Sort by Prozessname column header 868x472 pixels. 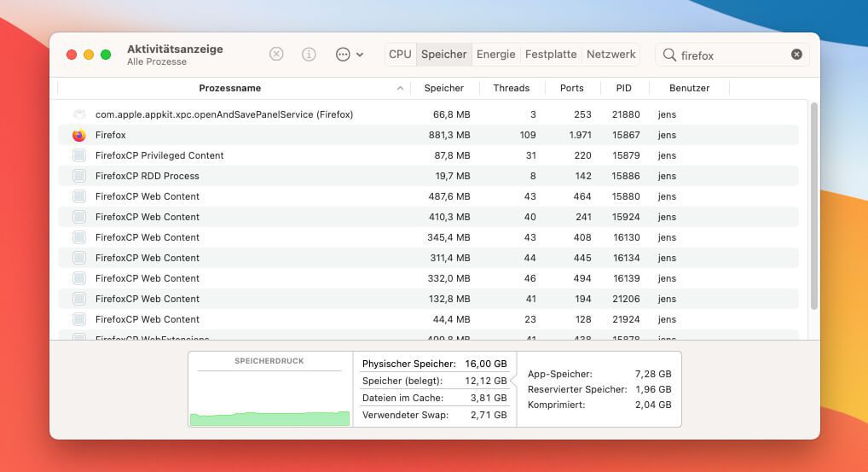coord(229,88)
